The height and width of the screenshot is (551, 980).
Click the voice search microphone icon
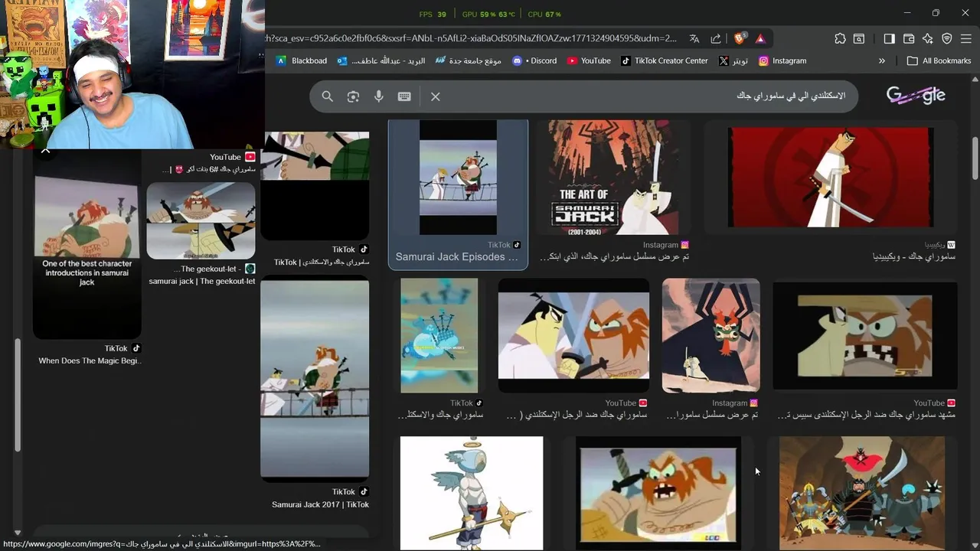378,96
